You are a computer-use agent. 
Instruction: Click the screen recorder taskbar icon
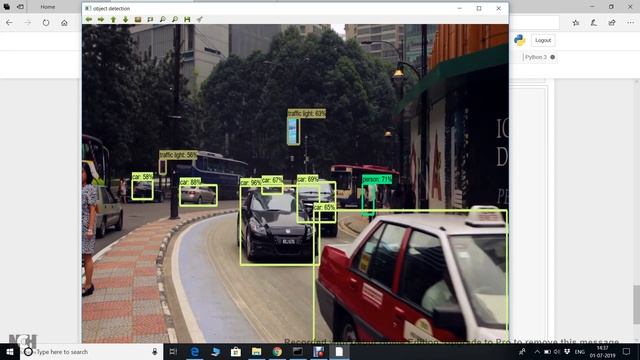coord(318,352)
